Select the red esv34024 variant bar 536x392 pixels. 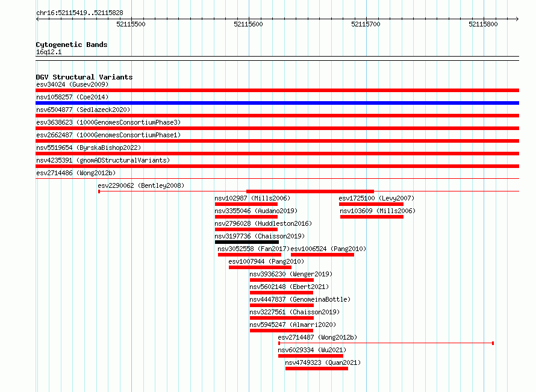coord(277,90)
